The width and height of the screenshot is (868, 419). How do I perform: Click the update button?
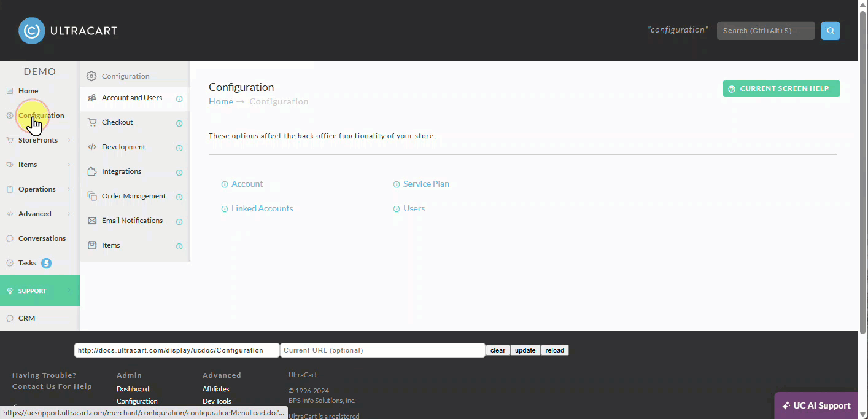(x=525, y=350)
